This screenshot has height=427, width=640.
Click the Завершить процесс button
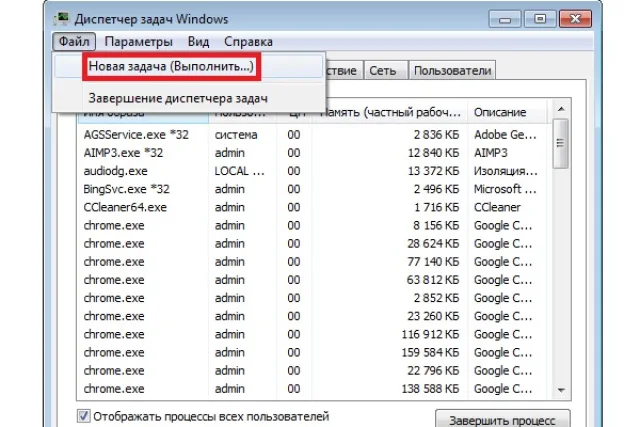(502, 420)
